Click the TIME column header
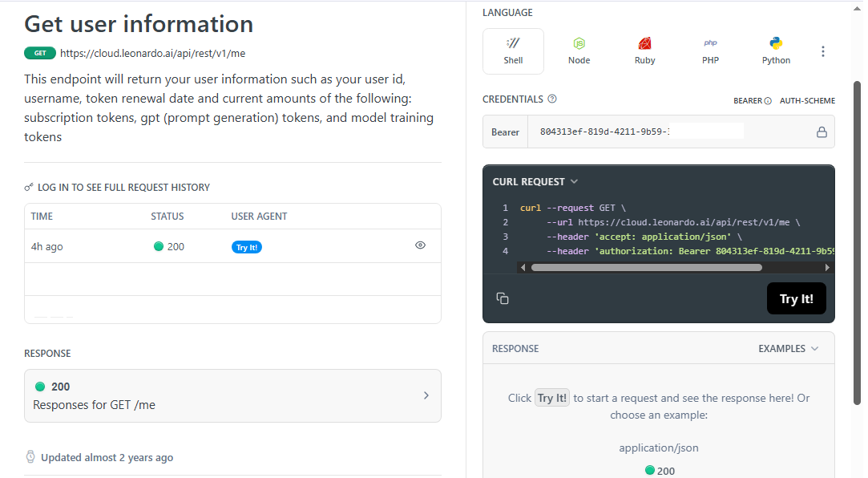Image resolution: width=868 pixels, height=478 pixels. (42, 216)
